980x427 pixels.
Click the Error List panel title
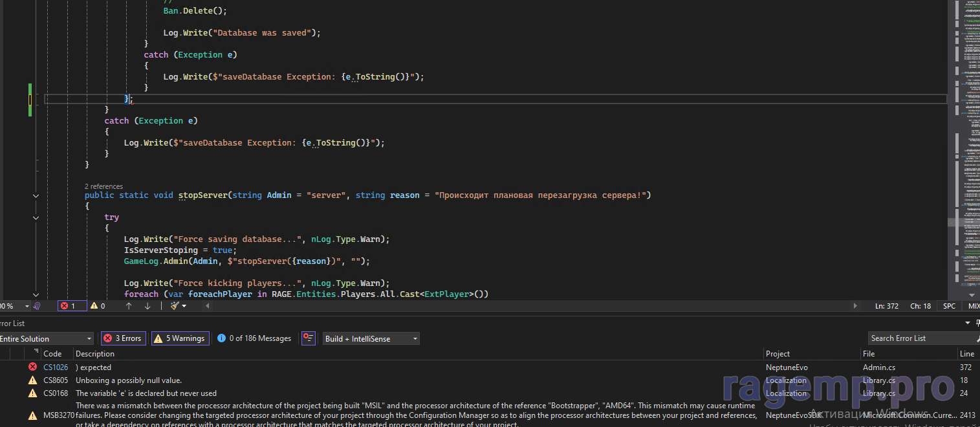click(12, 323)
